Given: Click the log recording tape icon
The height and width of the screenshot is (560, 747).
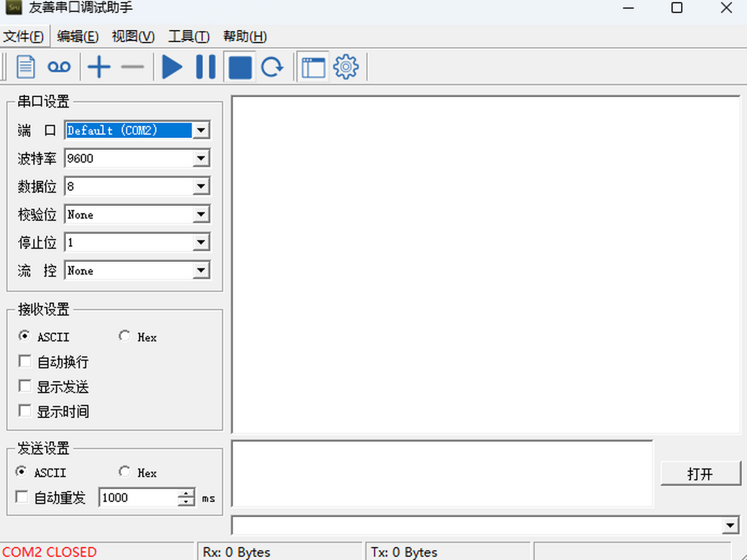Looking at the screenshot, I should [x=60, y=67].
